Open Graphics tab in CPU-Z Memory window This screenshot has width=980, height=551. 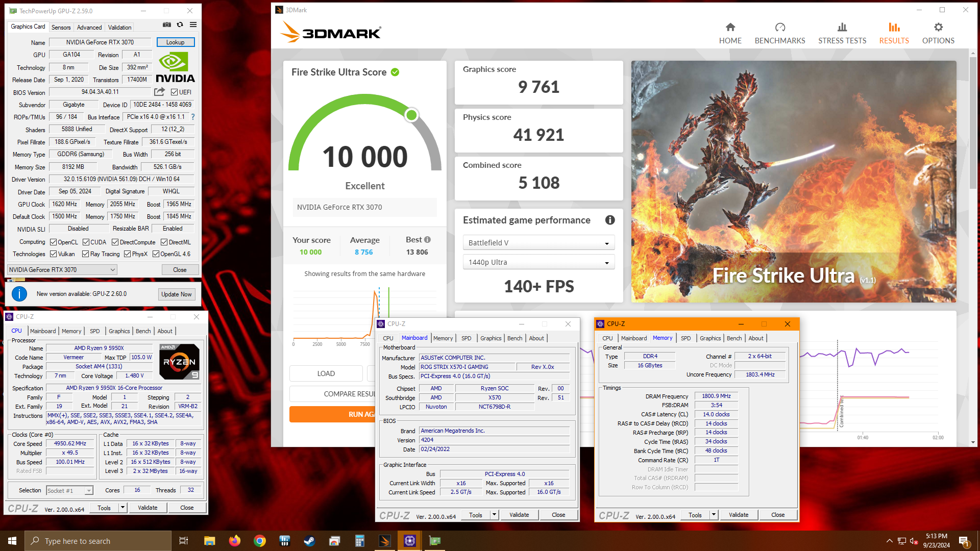click(x=710, y=338)
